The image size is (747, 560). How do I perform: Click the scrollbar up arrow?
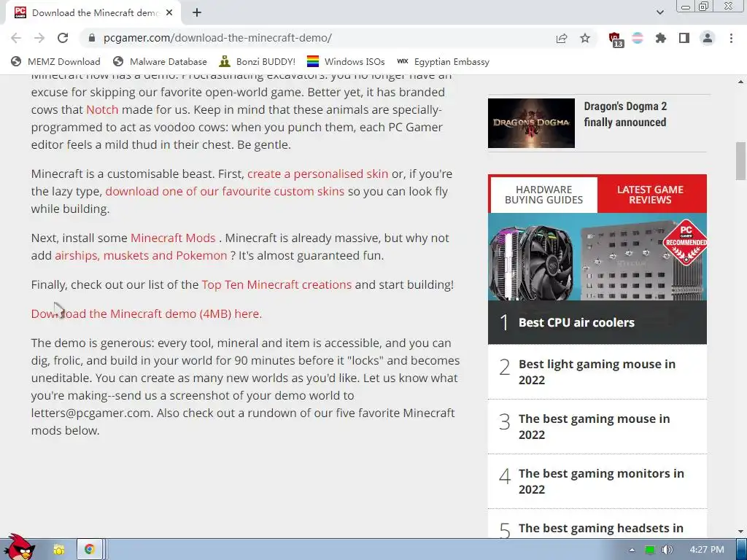tap(740, 82)
